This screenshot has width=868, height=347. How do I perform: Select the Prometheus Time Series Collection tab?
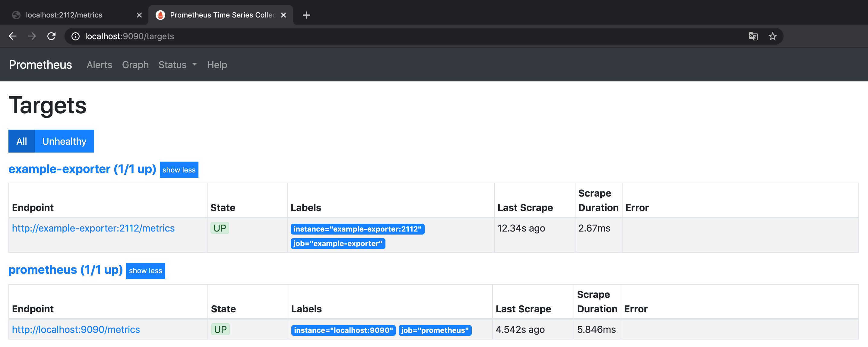(x=221, y=15)
